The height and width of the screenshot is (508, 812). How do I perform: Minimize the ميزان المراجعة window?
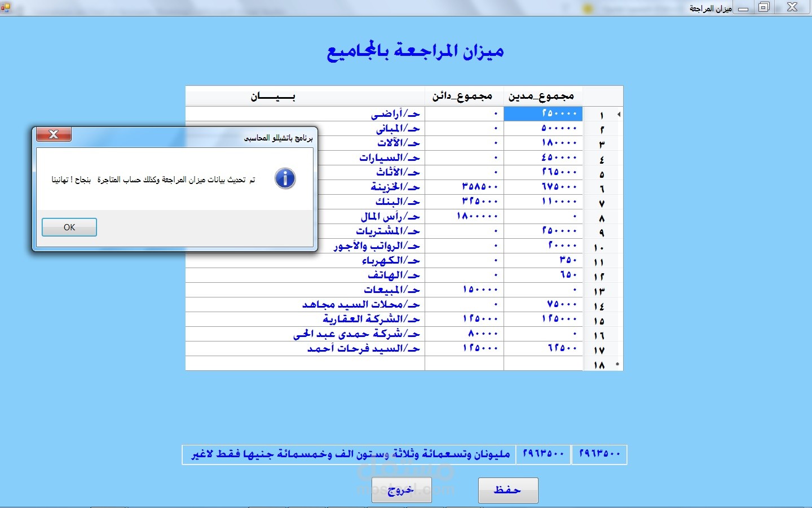pyautogui.click(x=744, y=8)
